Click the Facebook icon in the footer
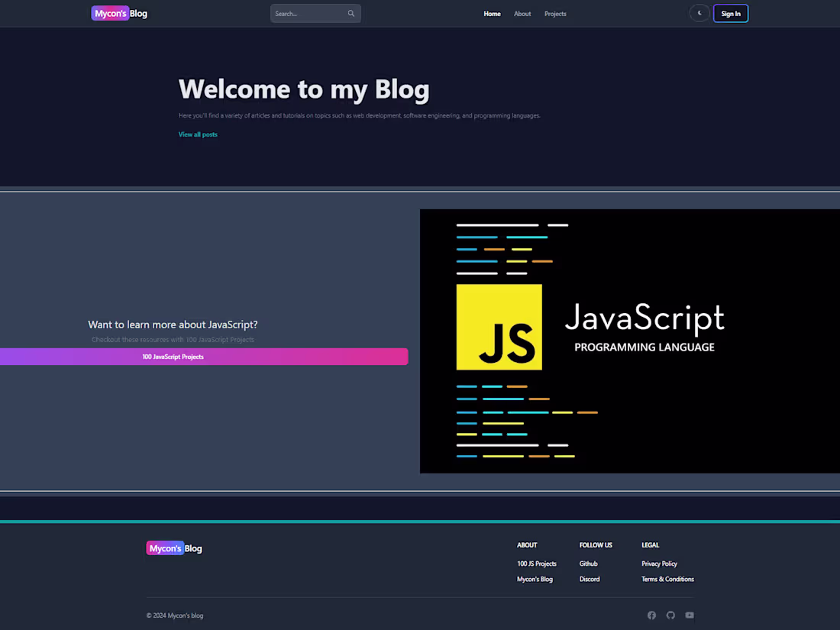Screen dimensions: 840x630 click(x=651, y=615)
